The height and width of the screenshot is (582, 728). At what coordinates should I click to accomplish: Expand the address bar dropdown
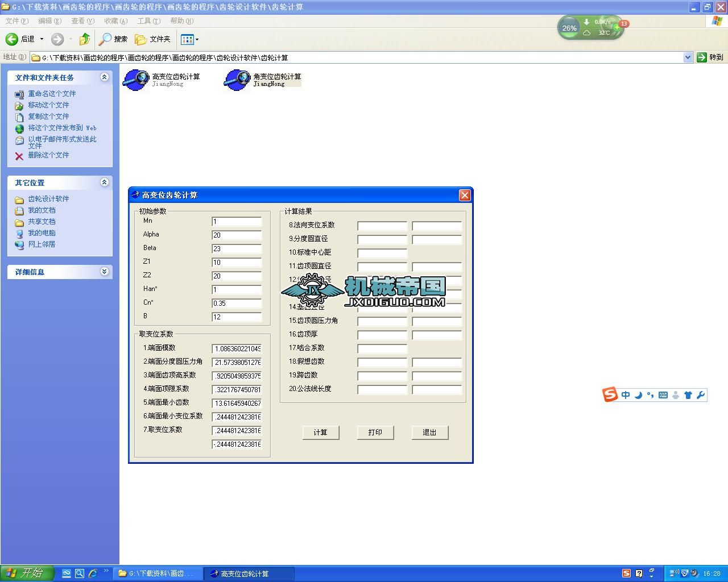point(688,57)
